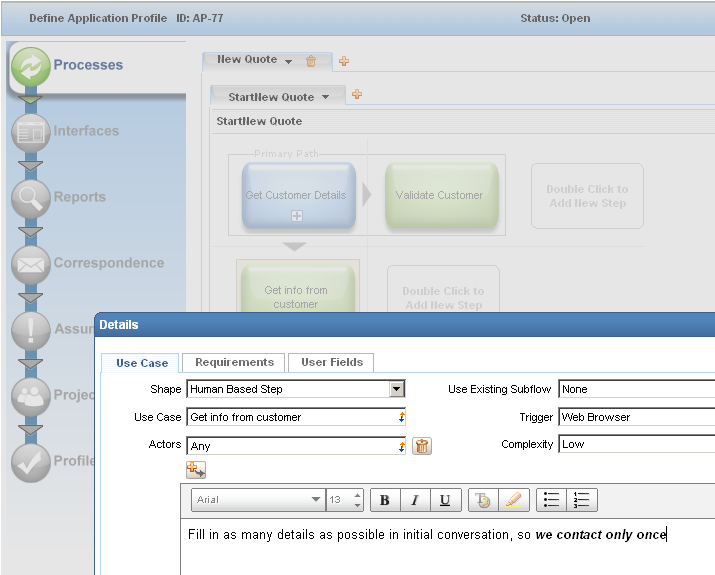Image resolution: width=715 pixels, height=575 pixels.
Task: Toggle bold formatting
Action: [385, 500]
